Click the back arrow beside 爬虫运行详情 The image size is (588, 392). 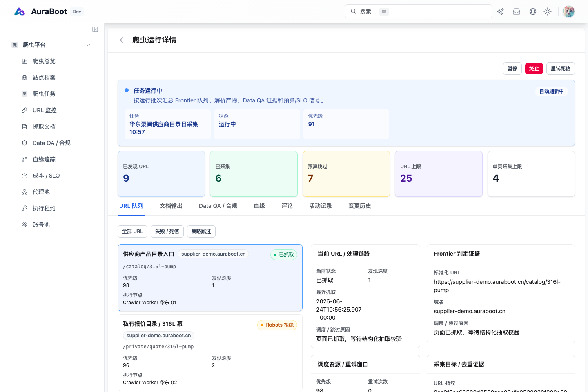click(x=122, y=40)
